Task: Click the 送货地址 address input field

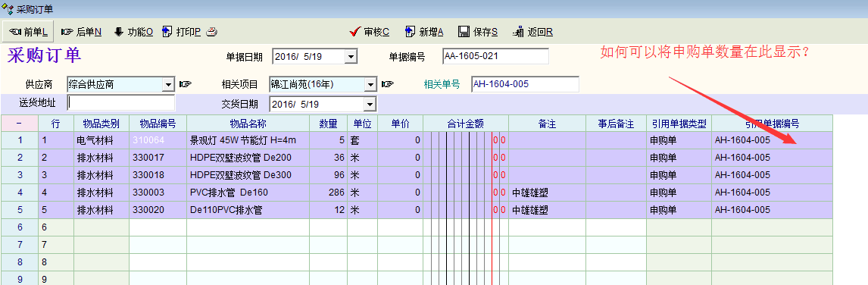Action: click(120, 102)
